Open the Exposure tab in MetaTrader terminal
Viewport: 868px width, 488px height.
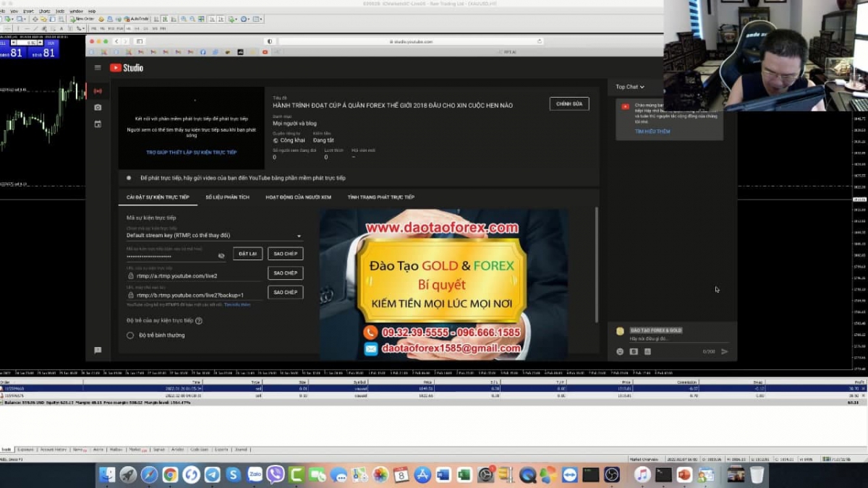click(25, 450)
